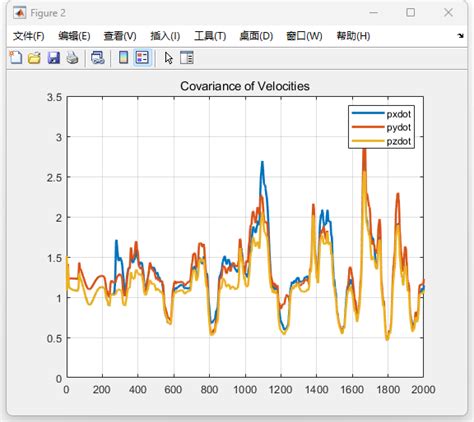
Task: Select the pzdot legend entry
Action: point(381,141)
